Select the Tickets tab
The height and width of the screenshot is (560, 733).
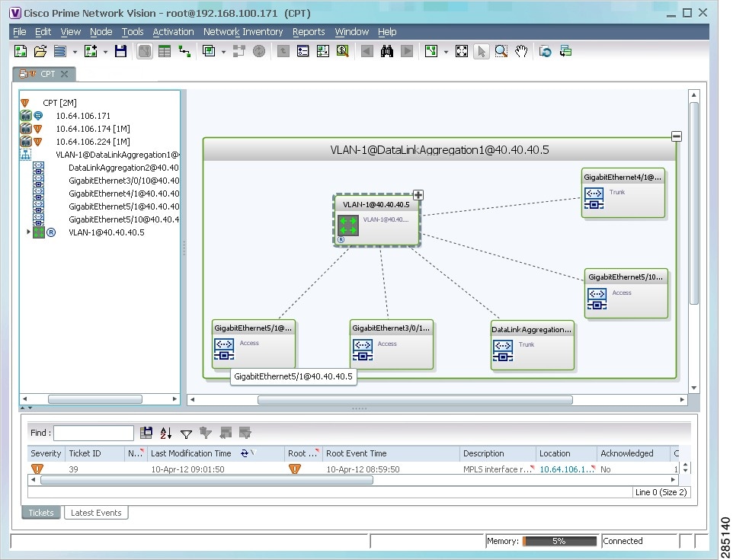[41, 513]
